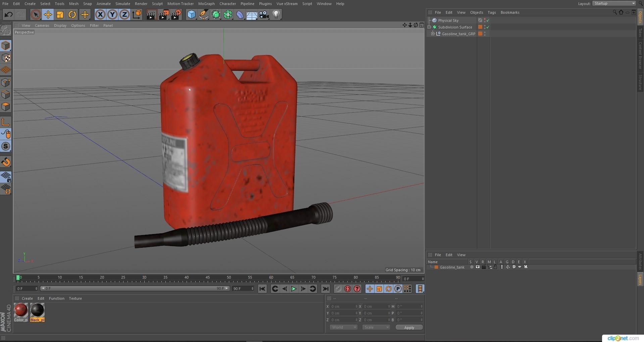Select the Live Selection tool
The width and height of the screenshot is (644, 342).
click(36, 14)
